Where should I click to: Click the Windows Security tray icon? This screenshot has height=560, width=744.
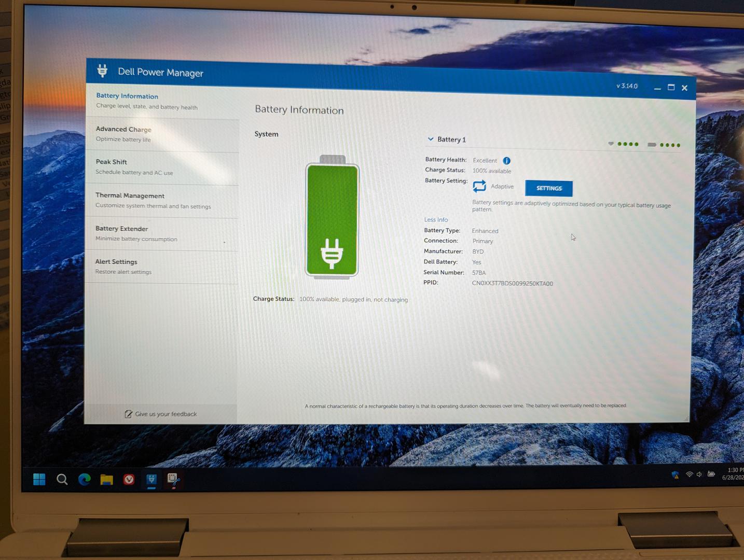pos(675,474)
